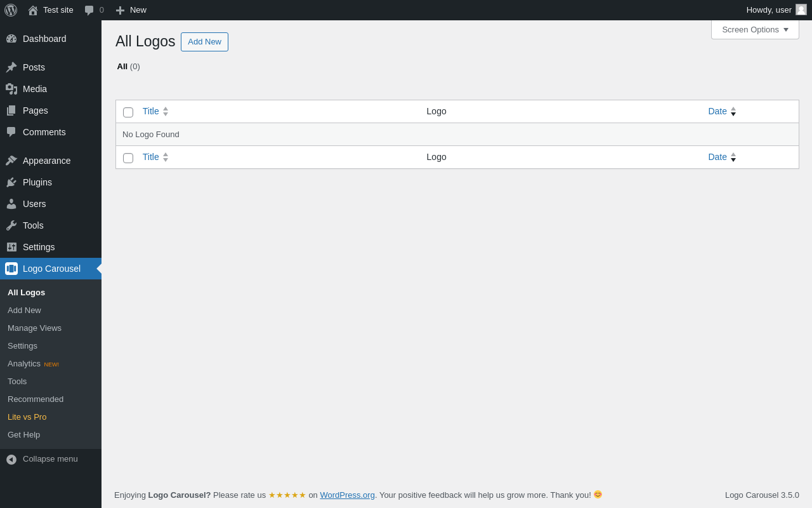Click the Add New button beside All Logos
Image resolution: width=812 pixels, height=508 pixels.
(204, 42)
